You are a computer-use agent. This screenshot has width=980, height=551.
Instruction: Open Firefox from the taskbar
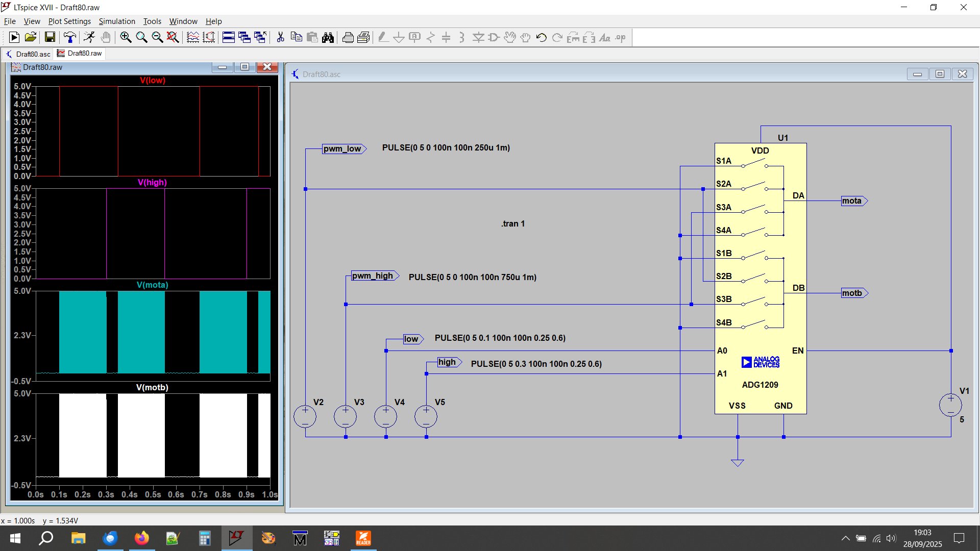[x=142, y=538]
